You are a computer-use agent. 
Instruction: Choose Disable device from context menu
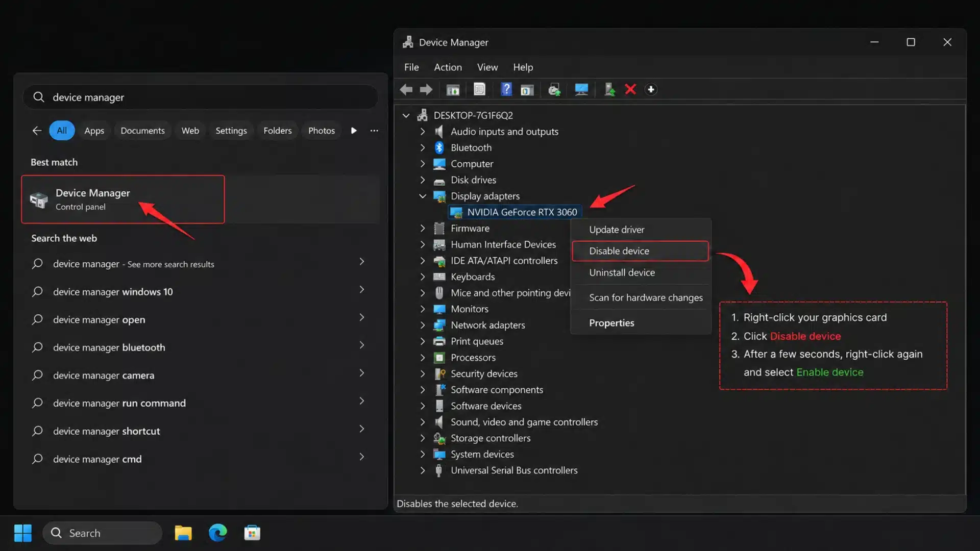click(640, 251)
